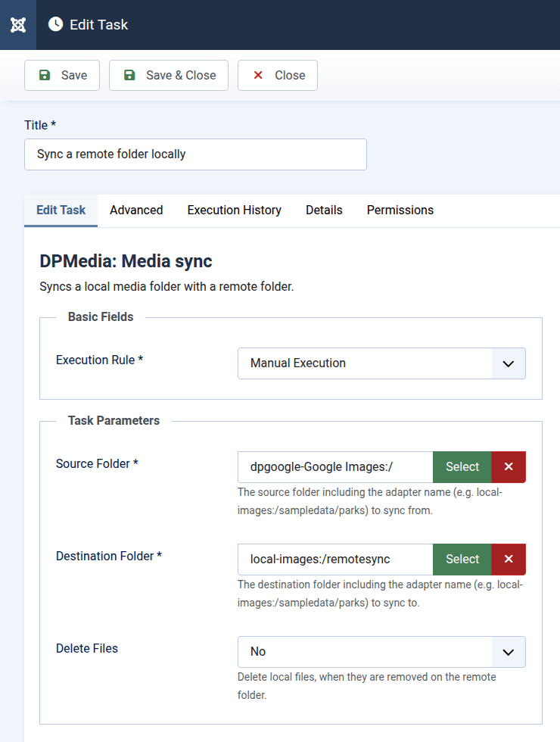Click the Edit Task page heading text

(99, 24)
